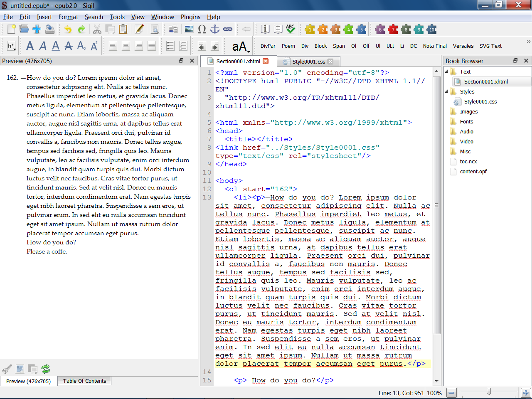
Task: Toggle strikethrough text formatting
Action: 69,46
